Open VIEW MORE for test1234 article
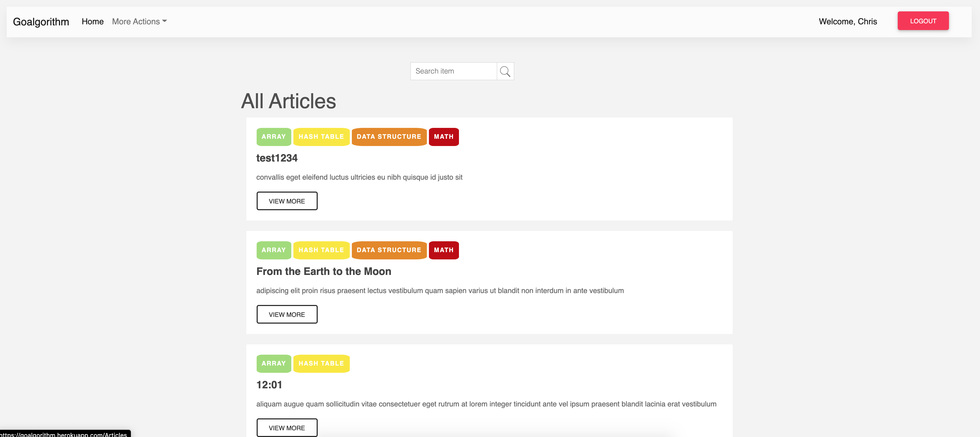This screenshot has width=980, height=437. coord(286,201)
